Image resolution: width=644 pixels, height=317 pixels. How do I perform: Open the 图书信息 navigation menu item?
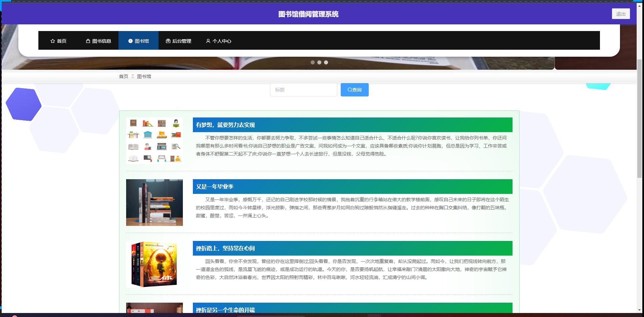pos(98,41)
